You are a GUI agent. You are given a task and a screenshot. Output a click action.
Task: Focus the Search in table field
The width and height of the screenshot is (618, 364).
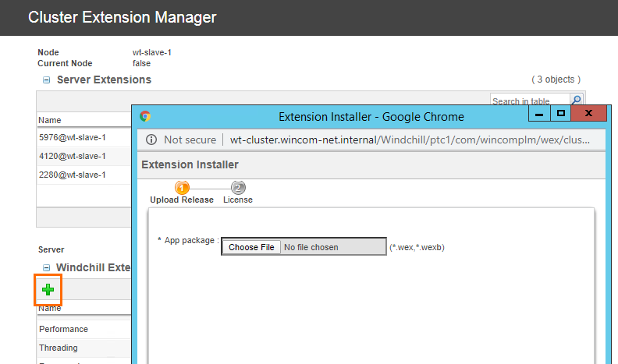pyautogui.click(x=530, y=100)
